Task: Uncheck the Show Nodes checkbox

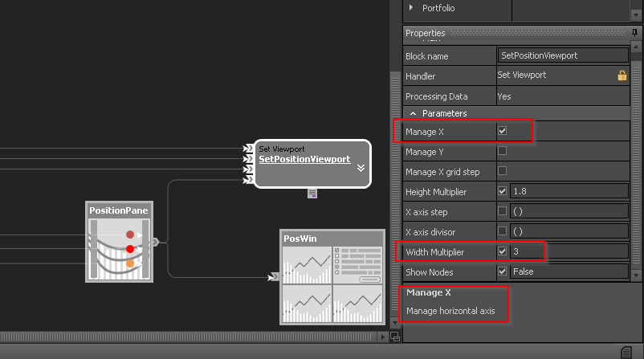Action: click(503, 271)
